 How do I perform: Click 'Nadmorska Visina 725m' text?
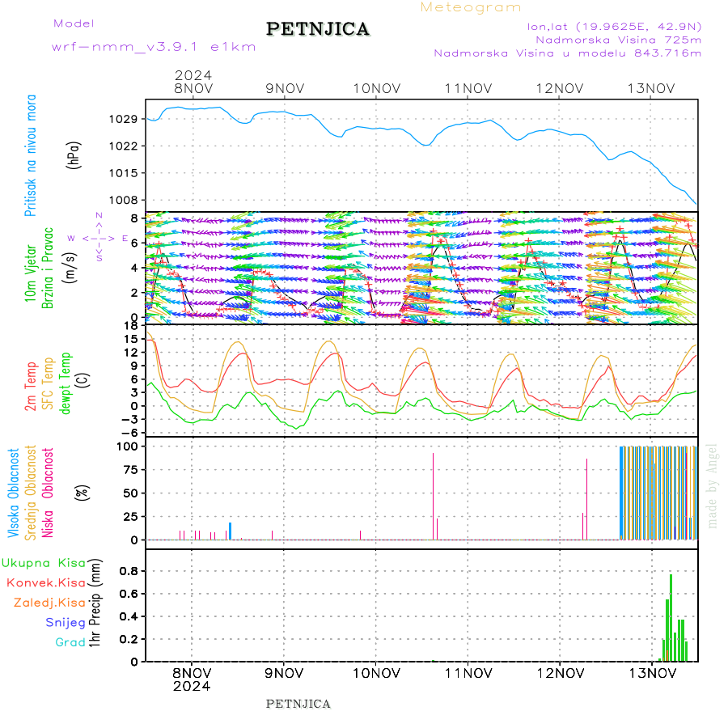tap(619, 40)
